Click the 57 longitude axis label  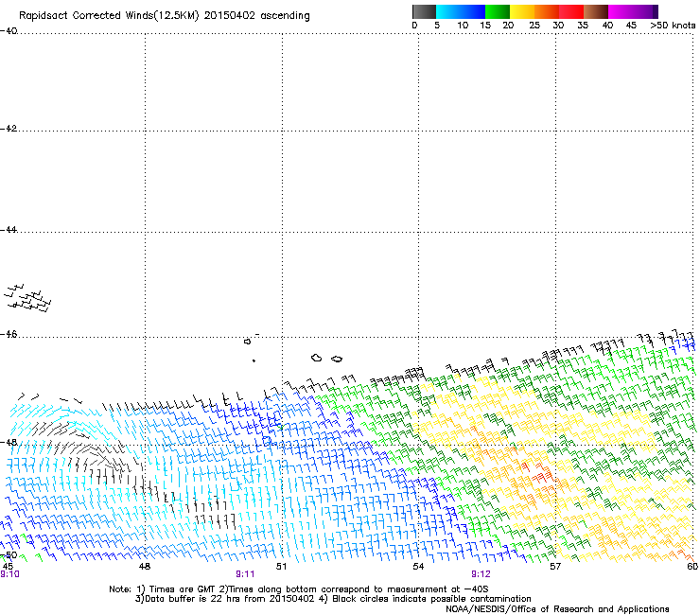[x=555, y=567]
